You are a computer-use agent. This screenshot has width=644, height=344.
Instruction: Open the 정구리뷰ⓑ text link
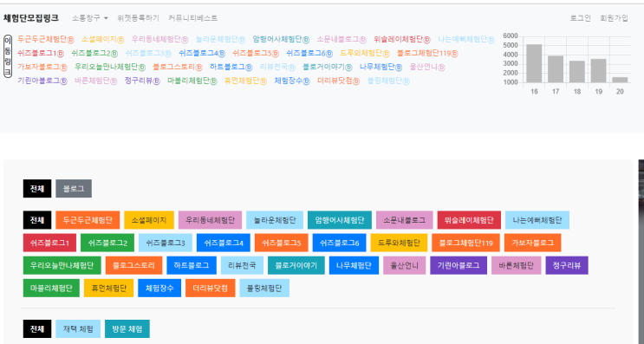[142, 81]
